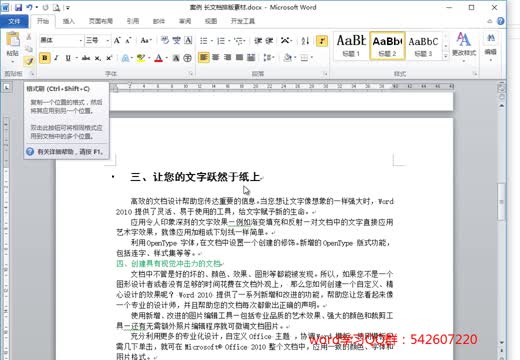Toggle show paragraph marks icon

click(x=322, y=41)
